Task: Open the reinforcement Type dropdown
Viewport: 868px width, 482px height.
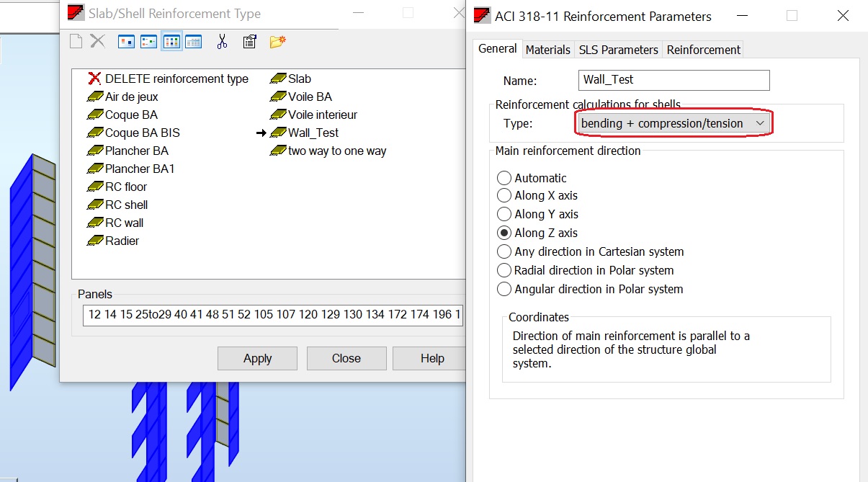Action: point(761,123)
